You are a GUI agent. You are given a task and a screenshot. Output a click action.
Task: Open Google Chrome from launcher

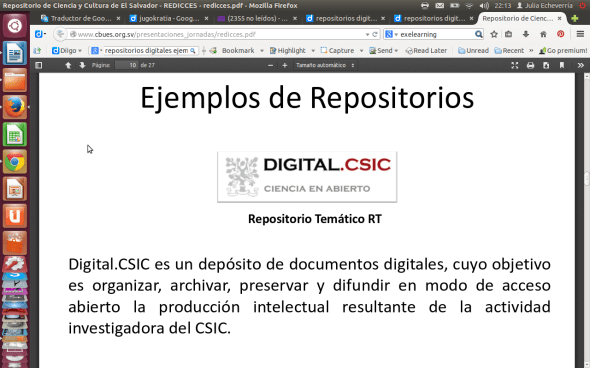pos(15,161)
